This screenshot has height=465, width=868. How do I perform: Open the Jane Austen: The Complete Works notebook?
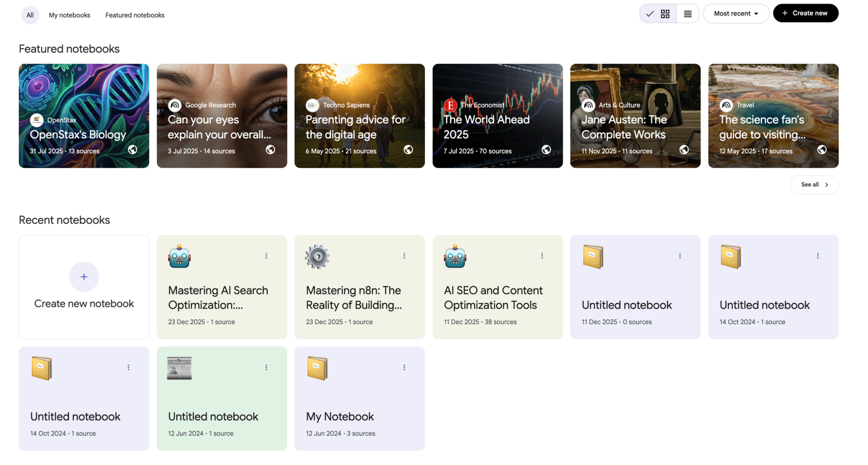coord(635,116)
